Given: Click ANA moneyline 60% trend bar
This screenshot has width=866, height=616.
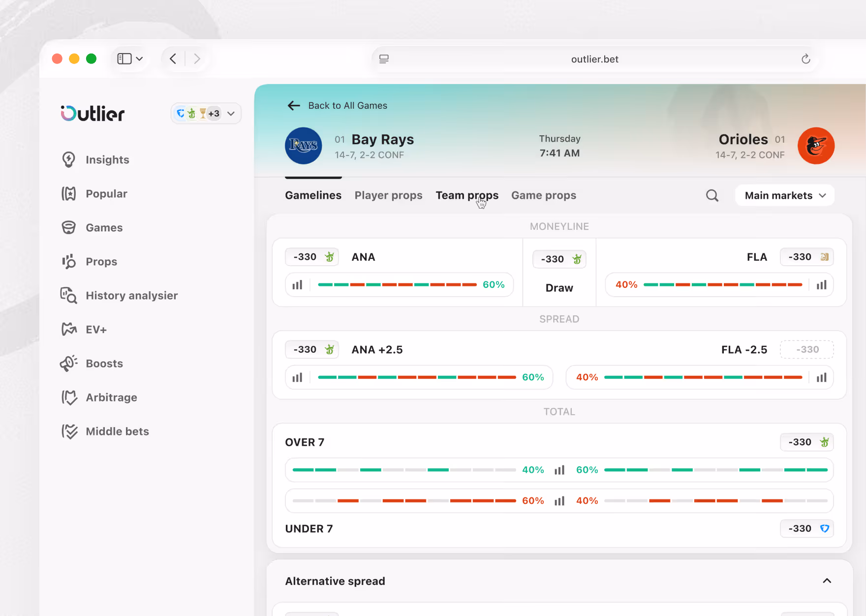Looking at the screenshot, I should pyautogui.click(x=397, y=285).
